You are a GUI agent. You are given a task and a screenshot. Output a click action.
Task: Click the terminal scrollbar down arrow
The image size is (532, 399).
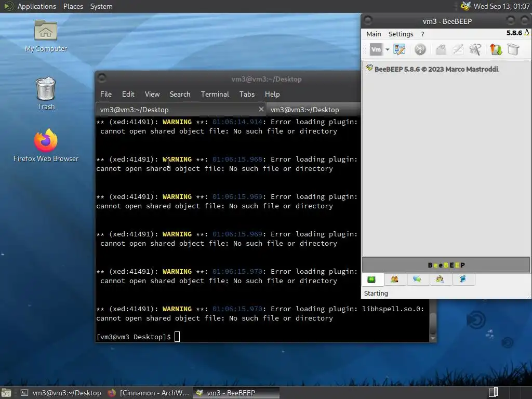pos(433,338)
